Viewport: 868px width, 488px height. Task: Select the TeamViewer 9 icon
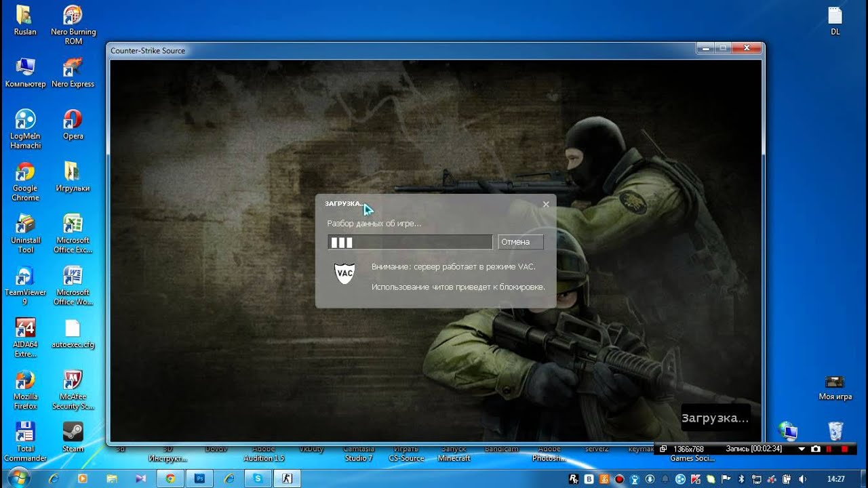[x=25, y=285]
